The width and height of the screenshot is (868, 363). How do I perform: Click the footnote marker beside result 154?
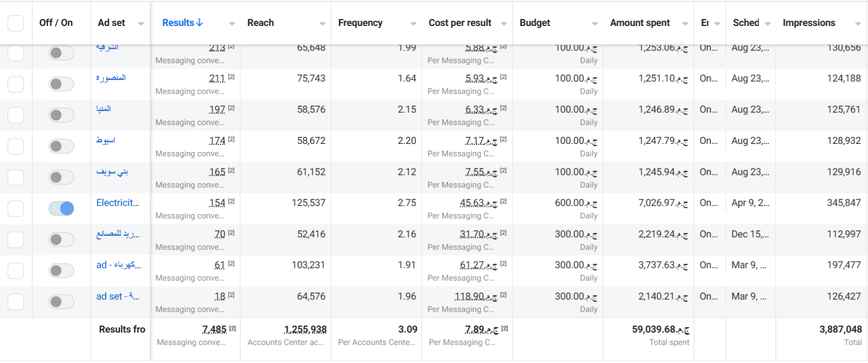tap(231, 201)
